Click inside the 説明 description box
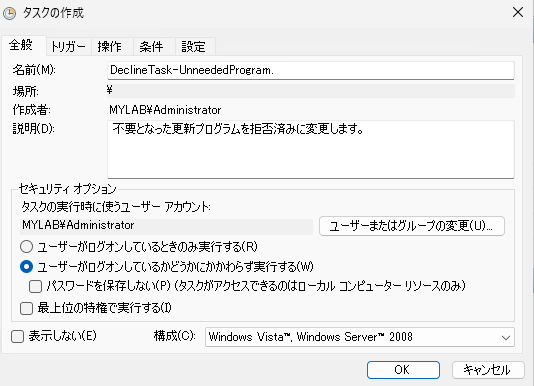534x386 pixels. tap(311, 149)
